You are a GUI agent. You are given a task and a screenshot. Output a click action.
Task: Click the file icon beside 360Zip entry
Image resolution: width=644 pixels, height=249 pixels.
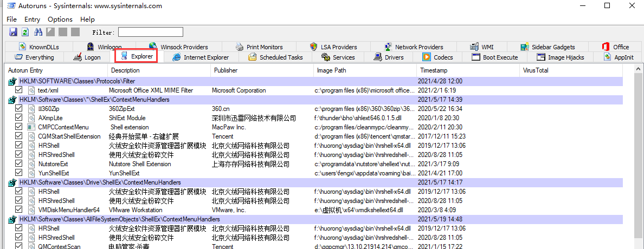(31, 109)
